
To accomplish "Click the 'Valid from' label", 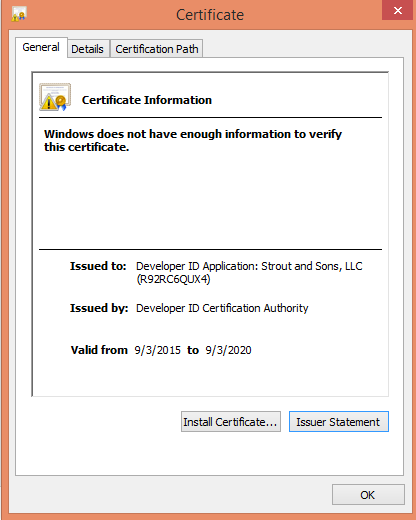I will coord(99,350).
